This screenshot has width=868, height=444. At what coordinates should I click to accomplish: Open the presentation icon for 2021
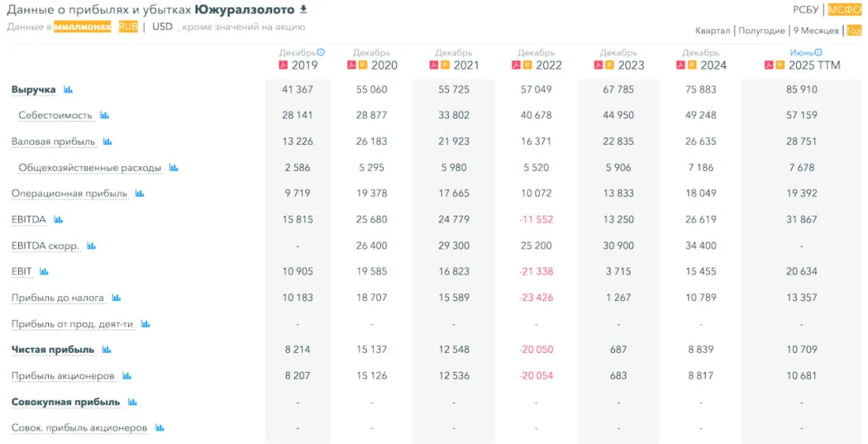click(x=445, y=65)
